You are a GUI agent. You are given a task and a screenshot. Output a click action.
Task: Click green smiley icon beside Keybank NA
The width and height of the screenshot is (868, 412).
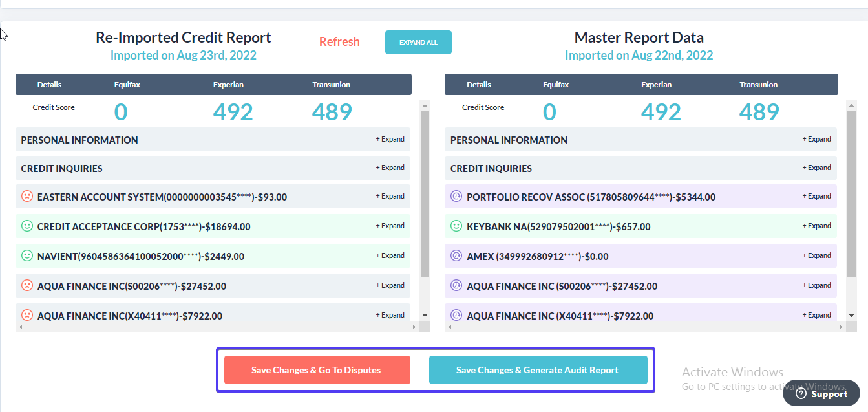click(x=456, y=226)
